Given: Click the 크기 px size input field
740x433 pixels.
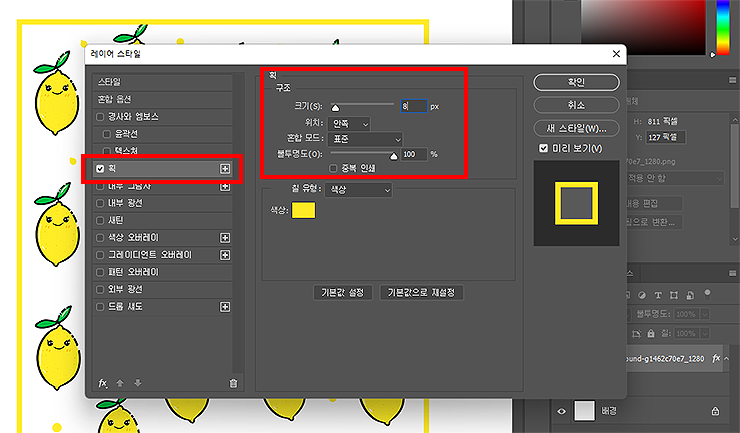Looking at the screenshot, I should point(414,106).
